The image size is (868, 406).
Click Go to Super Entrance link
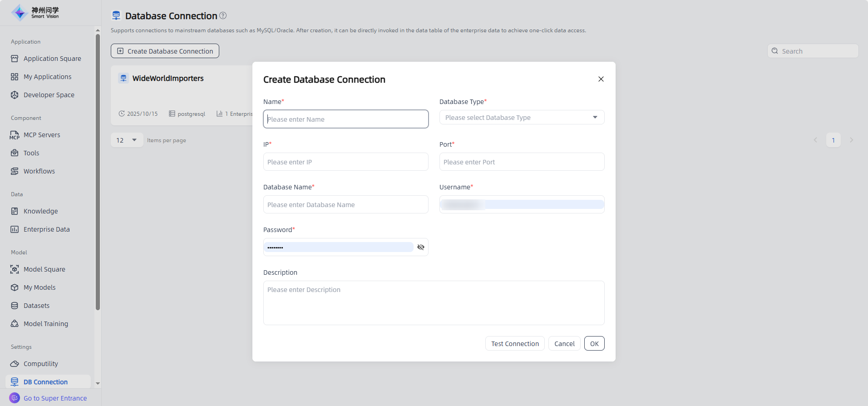(55, 398)
